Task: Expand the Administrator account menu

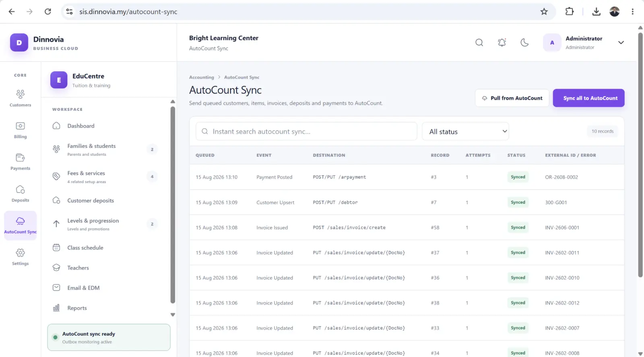Action: pos(621,43)
